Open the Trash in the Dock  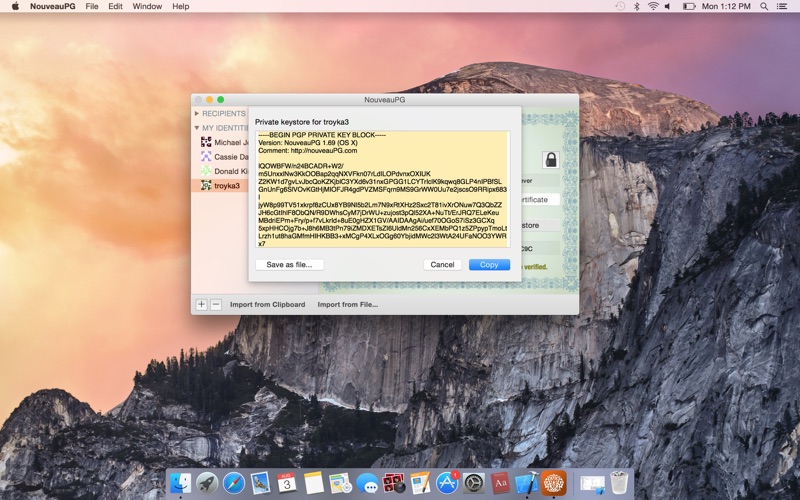(619, 483)
